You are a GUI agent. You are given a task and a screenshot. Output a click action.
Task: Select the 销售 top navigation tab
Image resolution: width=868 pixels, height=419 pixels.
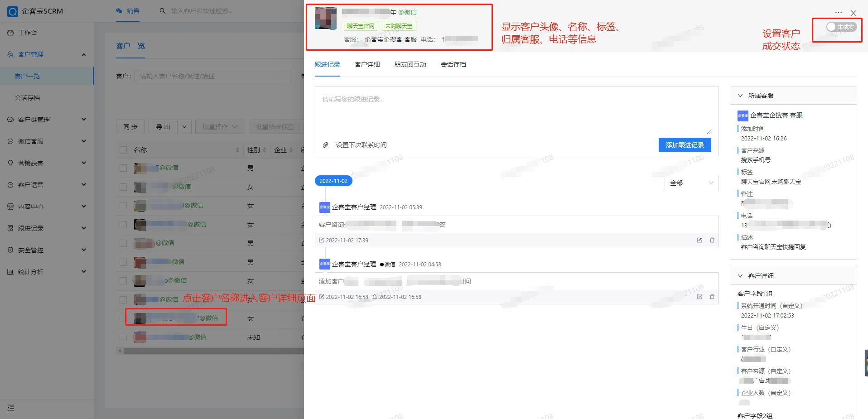pos(128,11)
